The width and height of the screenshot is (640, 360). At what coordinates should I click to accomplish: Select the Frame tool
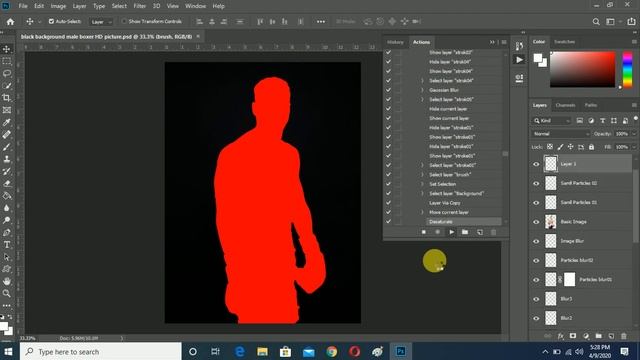[7, 110]
